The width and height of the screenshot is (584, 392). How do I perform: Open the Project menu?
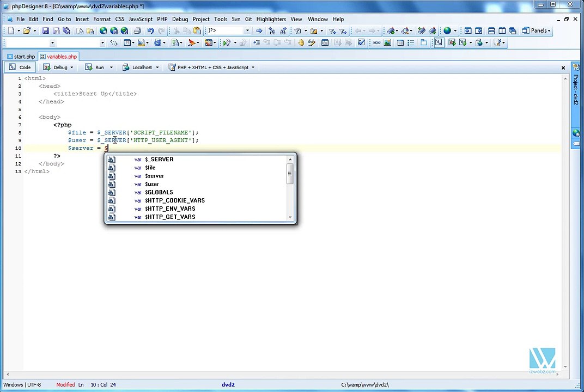click(x=200, y=19)
